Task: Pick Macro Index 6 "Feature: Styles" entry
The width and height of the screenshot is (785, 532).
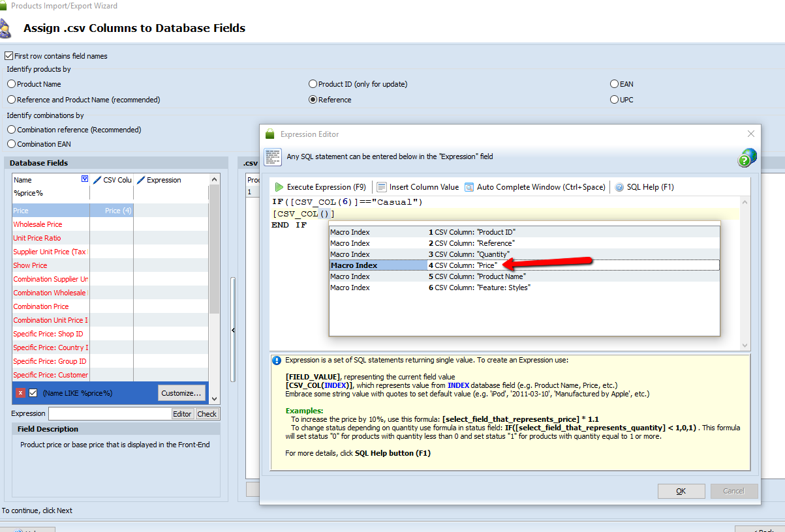Action: click(x=478, y=288)
